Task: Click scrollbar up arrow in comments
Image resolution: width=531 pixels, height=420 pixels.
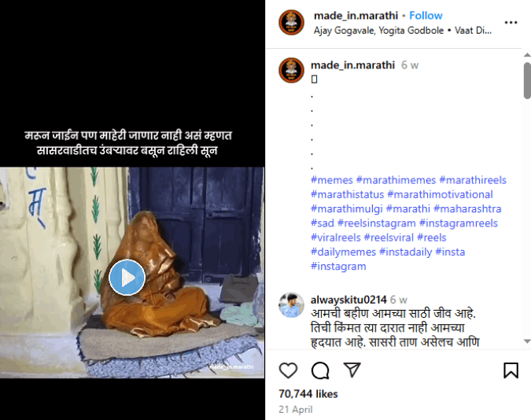Action: coord(527,54)
